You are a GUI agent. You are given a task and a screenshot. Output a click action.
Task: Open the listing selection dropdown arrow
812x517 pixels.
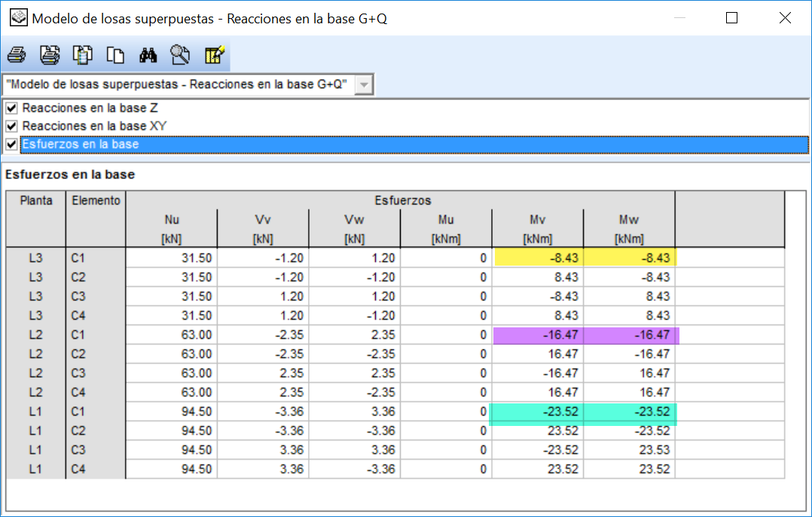[x=364, y=85]
